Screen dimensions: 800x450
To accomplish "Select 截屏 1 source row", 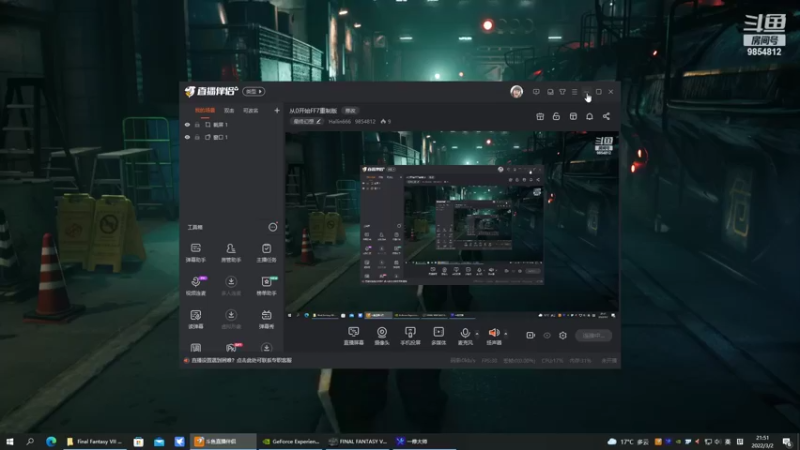I will pos(232,124).
